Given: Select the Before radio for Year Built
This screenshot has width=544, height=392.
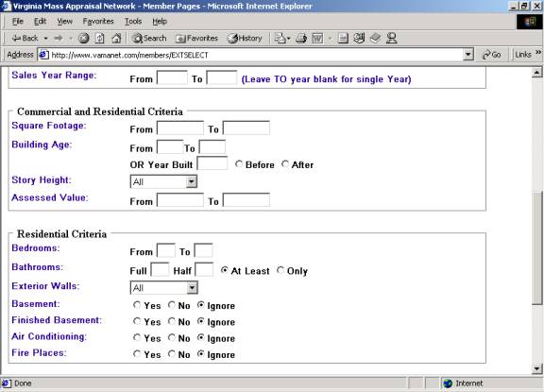Looking at the screenshot, I should tap(239, 163).
